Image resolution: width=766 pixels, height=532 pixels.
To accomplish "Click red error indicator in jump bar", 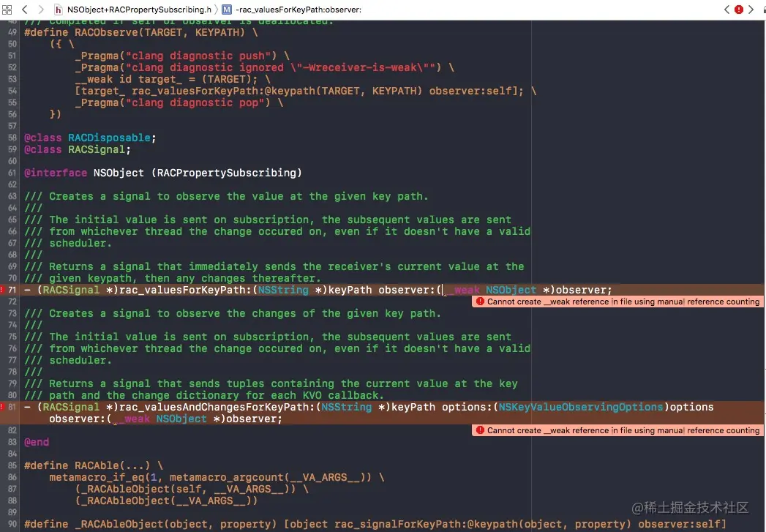I will coord(739,10).
